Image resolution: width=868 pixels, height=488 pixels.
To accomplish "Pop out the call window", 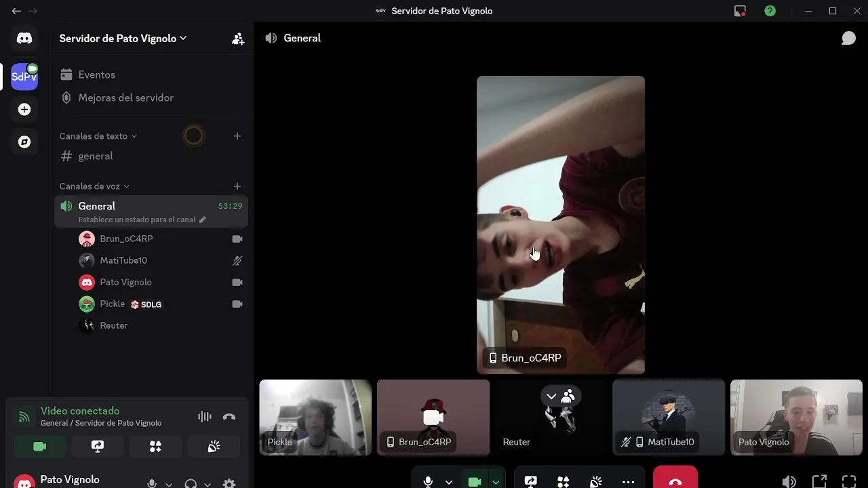I will click(x=818, y=482).
